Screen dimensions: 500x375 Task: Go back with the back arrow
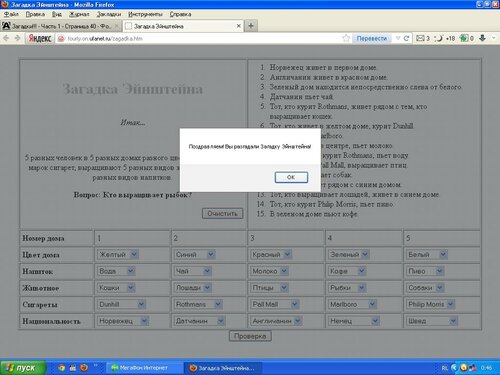(x=6, y=38)
